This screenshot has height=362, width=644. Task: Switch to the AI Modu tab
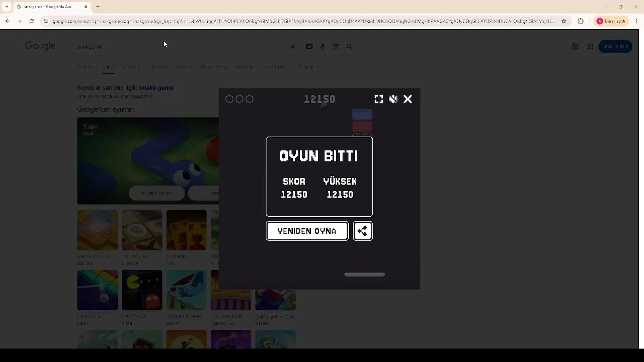(x=86, y=66)
